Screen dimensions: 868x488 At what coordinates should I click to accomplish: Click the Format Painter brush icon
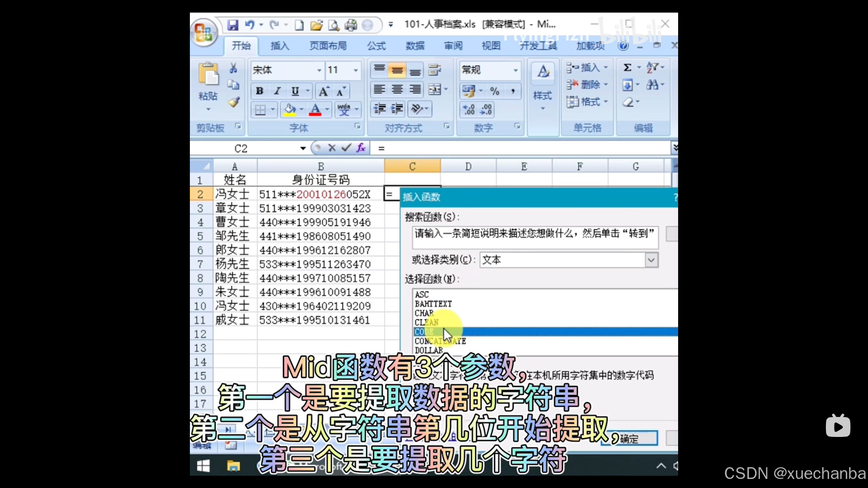(x=234, y=102)
